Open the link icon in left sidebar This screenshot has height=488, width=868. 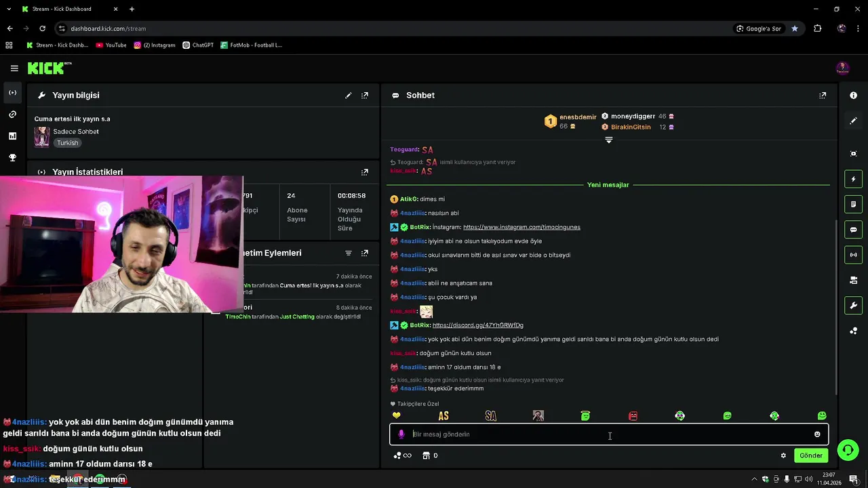click(x=12, y=115)
